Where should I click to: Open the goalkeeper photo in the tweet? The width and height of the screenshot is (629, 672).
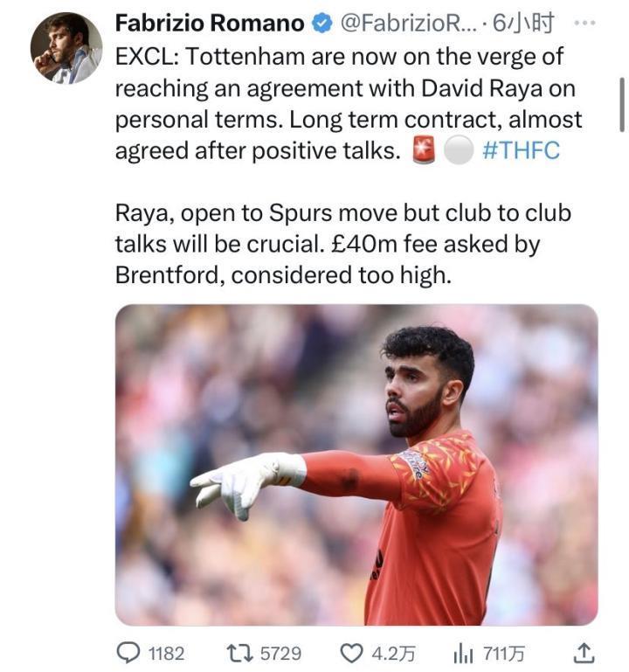356,464
